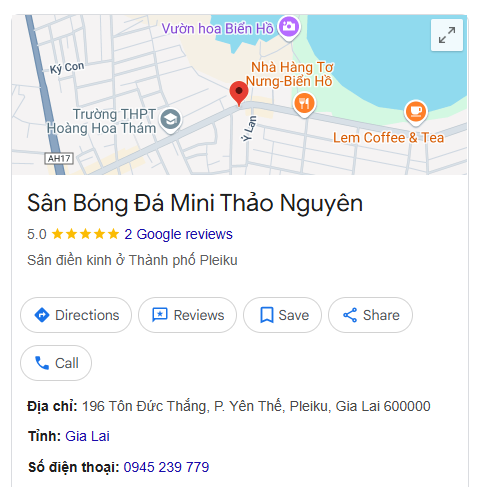
Task: Save this place with bookmark button
Action: [x=282, y=315]
